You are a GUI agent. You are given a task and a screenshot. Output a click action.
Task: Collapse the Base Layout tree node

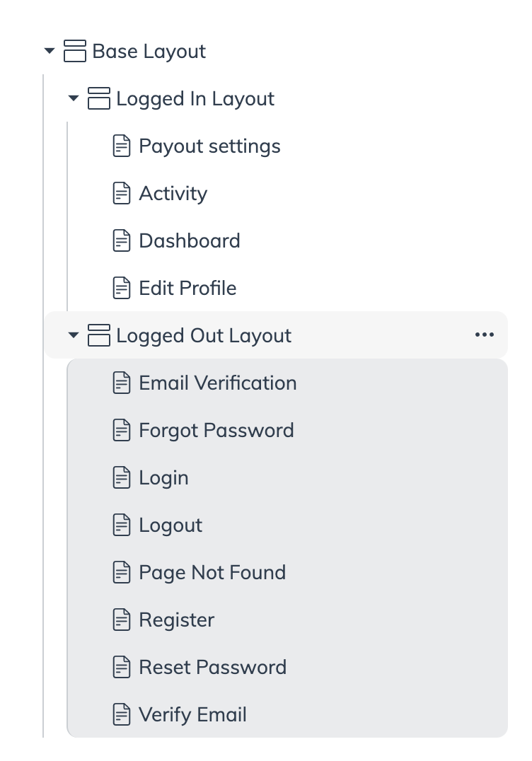pos(50,50)
